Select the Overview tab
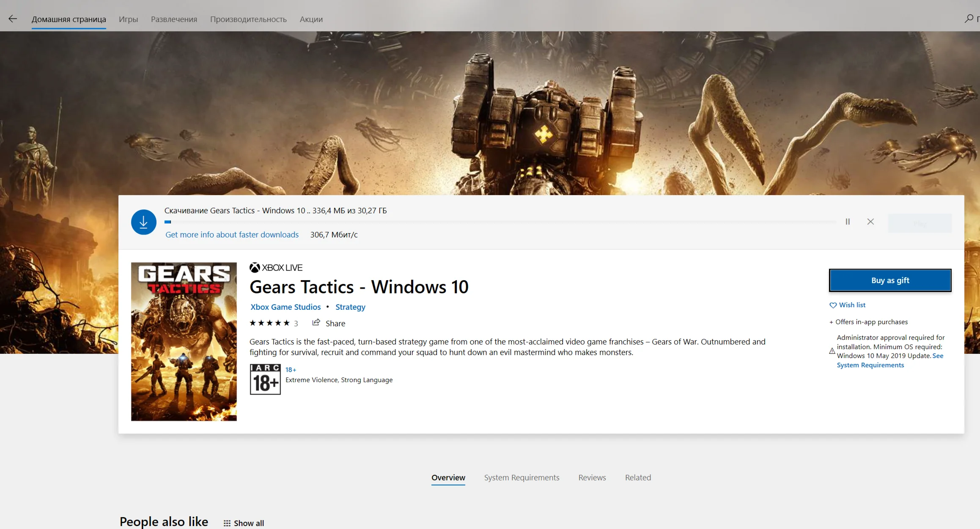The height and width of the screenshot is (529, 980). [448, 477]
